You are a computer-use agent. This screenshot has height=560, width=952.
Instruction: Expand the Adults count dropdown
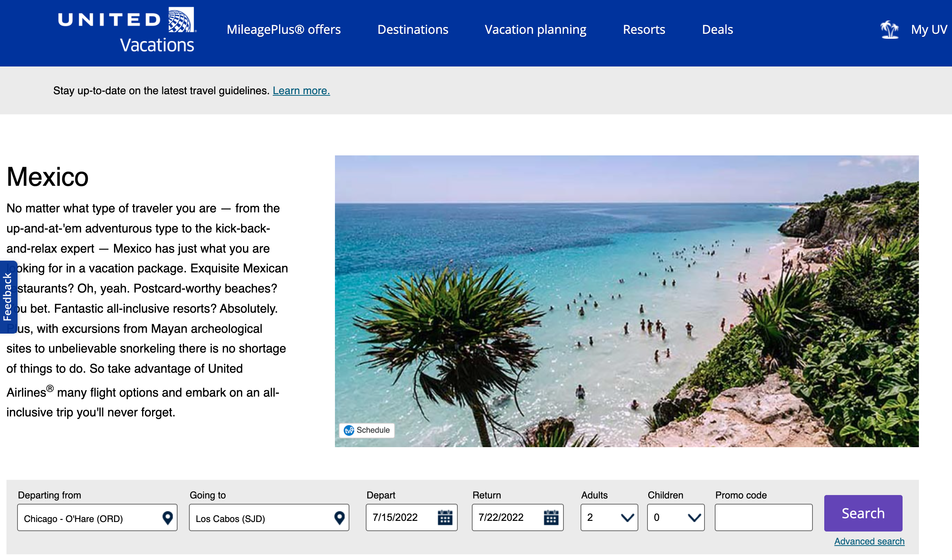(x=609, y=517)
